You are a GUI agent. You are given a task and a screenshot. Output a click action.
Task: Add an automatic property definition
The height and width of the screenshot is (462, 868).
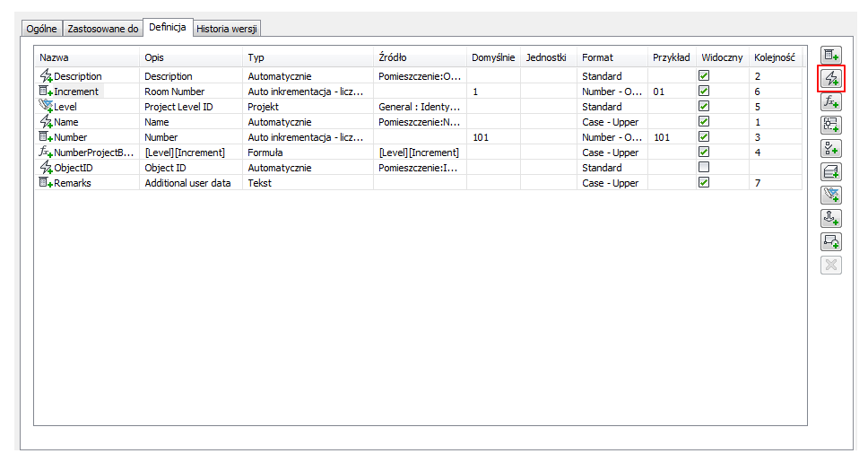tap(831, 79)
